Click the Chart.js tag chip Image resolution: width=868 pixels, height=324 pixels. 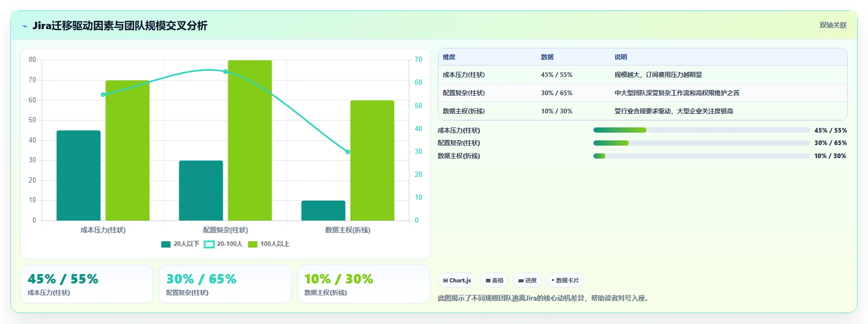point(457,280)
